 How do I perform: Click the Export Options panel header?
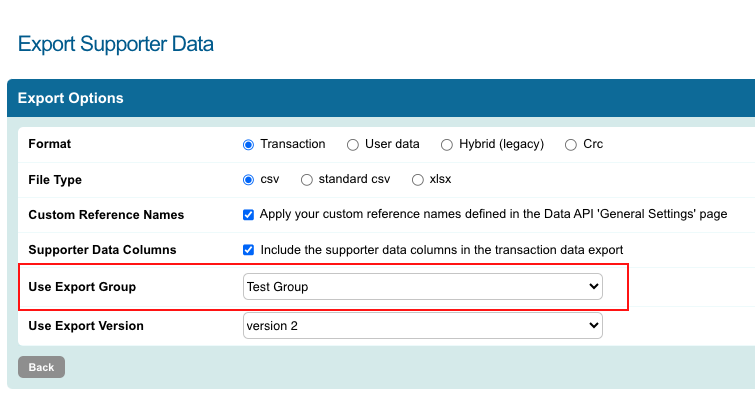click(x=71, y=98)
